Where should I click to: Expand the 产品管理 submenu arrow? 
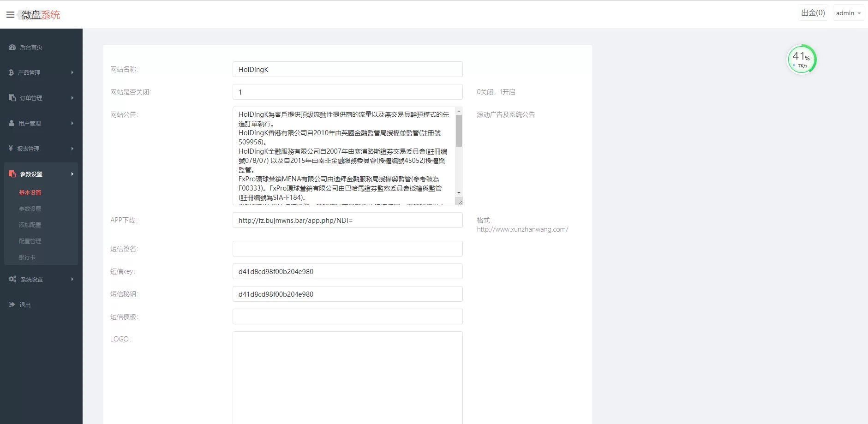(x=72, y=72)
